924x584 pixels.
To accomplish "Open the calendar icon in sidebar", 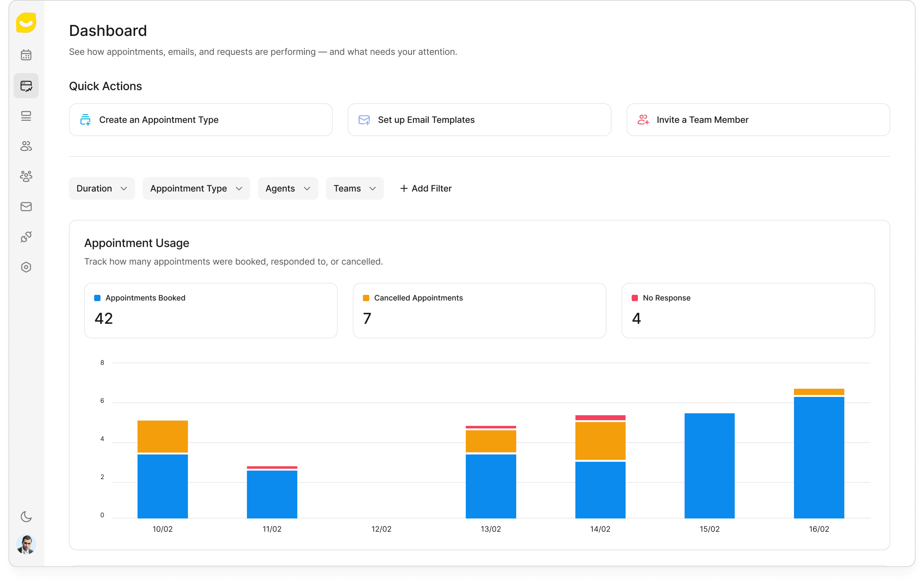I will pyautogui.click(x=26, y=55).
